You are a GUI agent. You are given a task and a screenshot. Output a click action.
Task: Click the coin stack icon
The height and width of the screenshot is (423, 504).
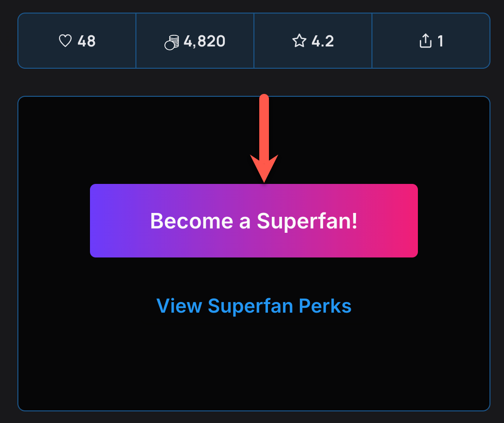click(x=172, y=43)
